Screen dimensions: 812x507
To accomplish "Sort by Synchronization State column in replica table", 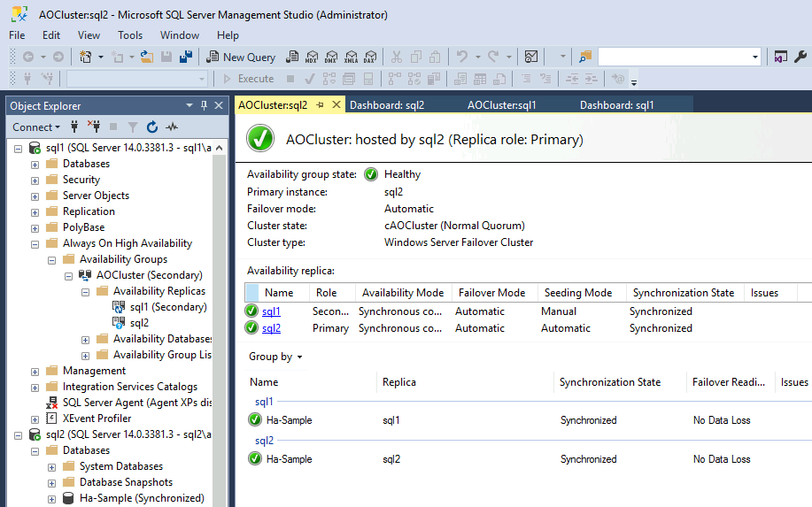I will click(684, 293).
